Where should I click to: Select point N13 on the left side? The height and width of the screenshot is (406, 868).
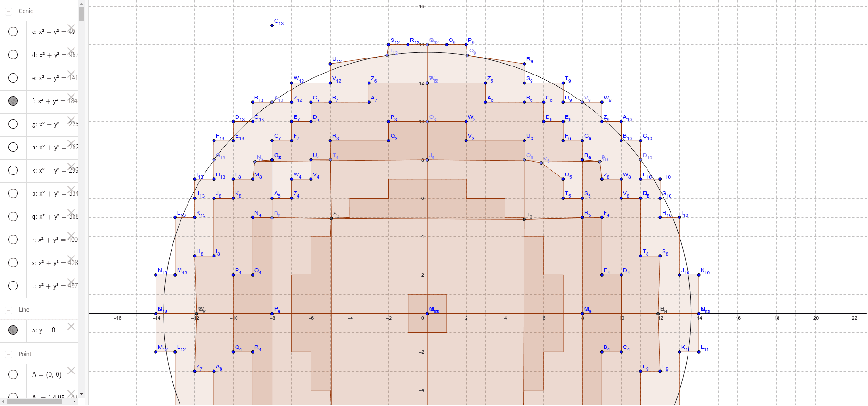[156, 275]
